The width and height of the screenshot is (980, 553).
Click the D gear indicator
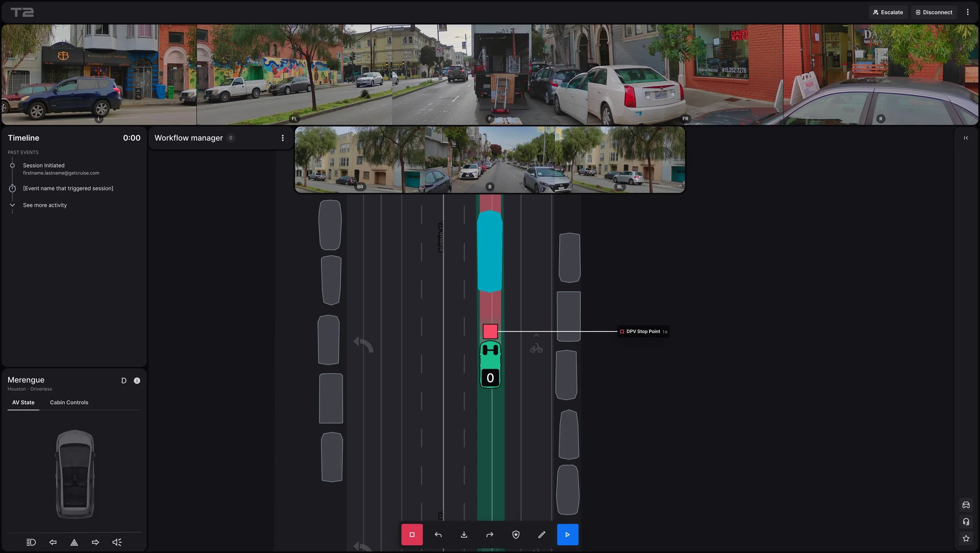[124, 380]
